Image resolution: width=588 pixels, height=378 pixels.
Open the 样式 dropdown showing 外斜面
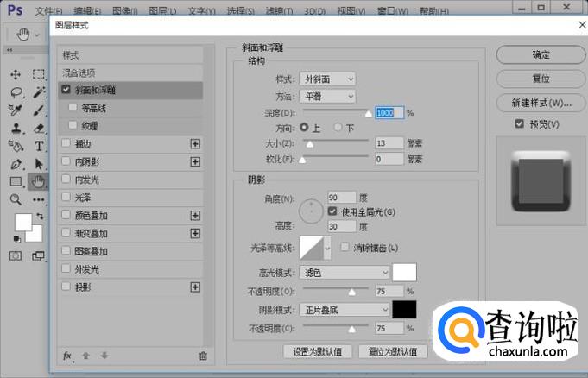326,79
